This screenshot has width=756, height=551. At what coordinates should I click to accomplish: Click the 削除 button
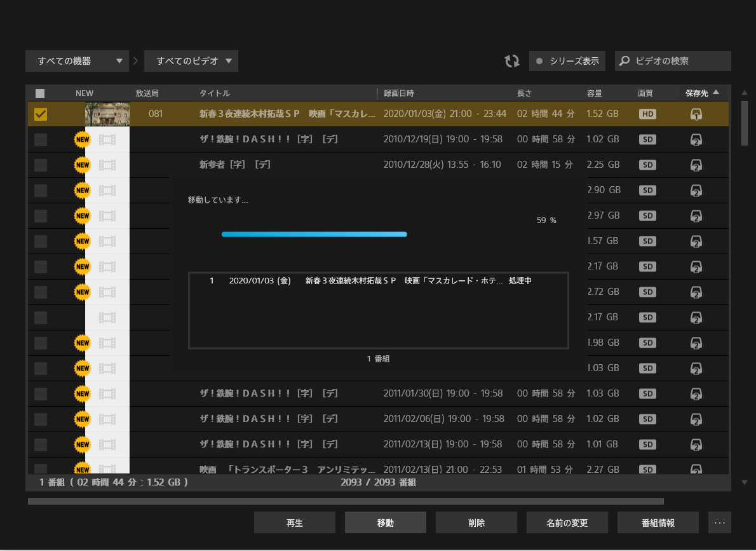coord(476,523)
